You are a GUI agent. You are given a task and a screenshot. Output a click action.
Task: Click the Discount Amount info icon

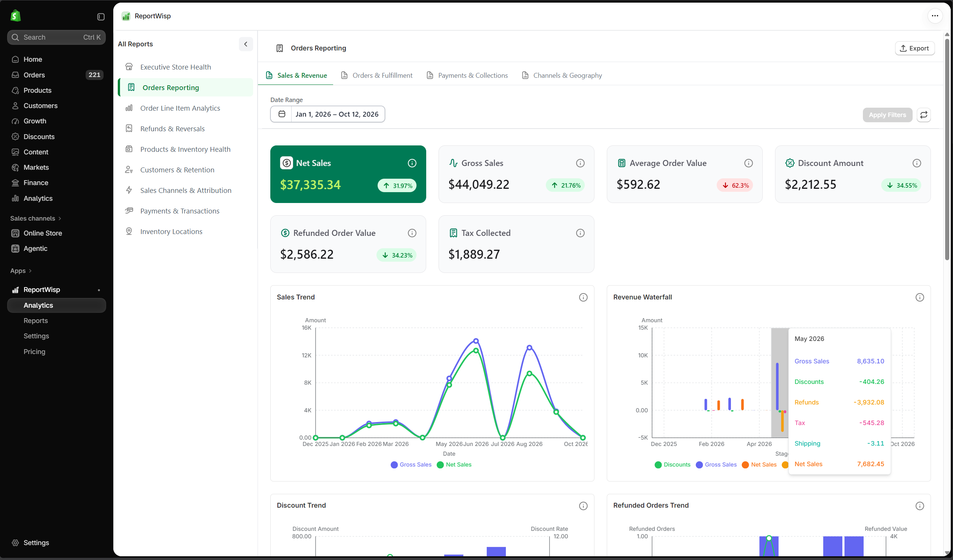[917, 163]
